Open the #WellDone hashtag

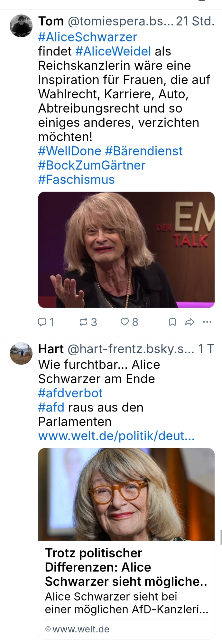(70, 151)
